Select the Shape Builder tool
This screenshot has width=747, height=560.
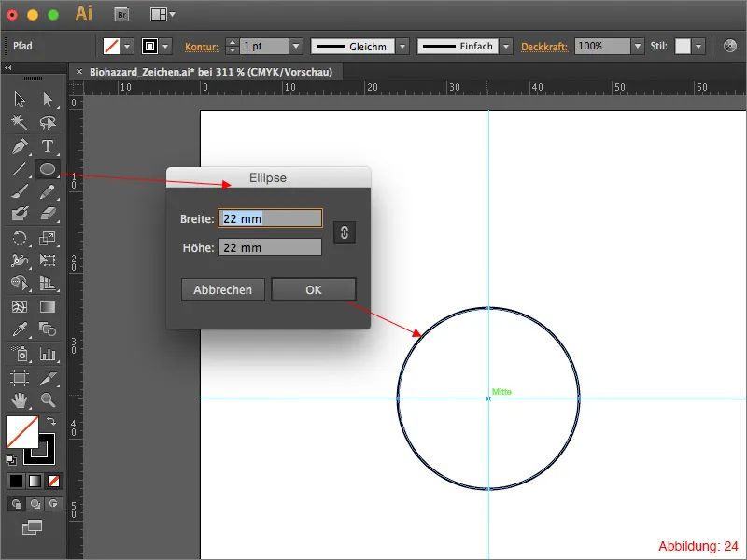(20, 283)
